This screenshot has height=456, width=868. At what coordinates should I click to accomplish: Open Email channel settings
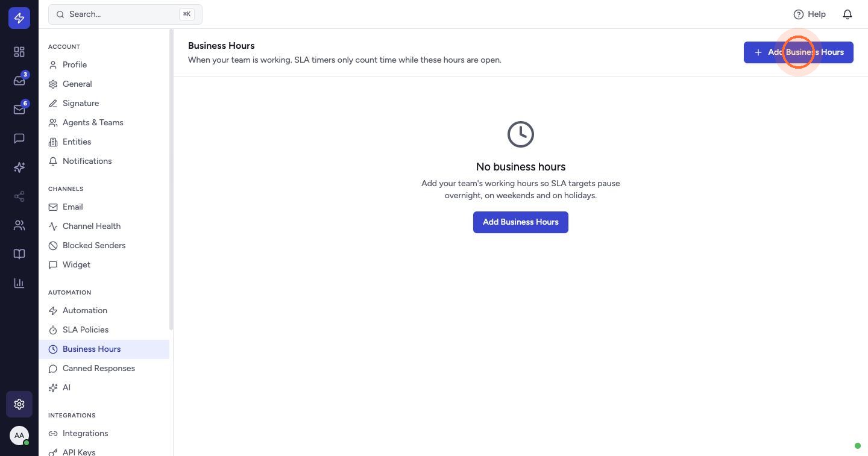coord(104,207)
